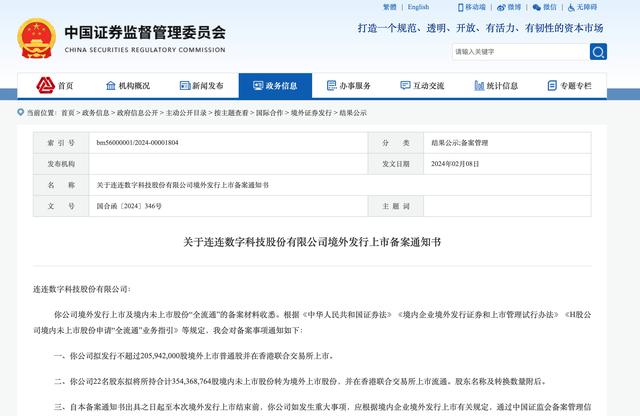Screen dimensions: 640x416
Task: Click the 发布机构 table label
Action: click(61, 164)
